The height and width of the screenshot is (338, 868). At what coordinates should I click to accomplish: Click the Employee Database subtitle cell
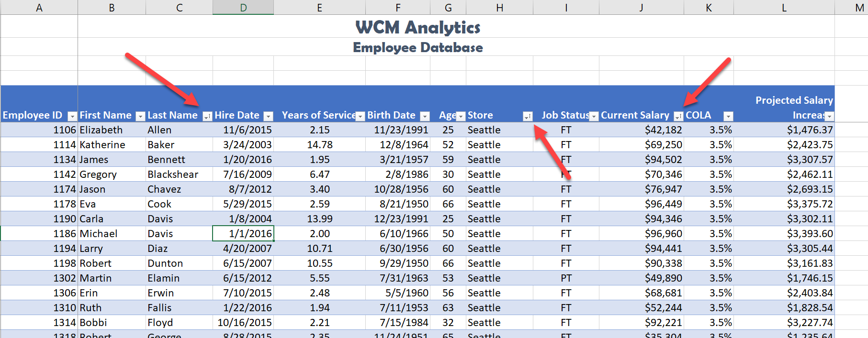click(417, 47)
